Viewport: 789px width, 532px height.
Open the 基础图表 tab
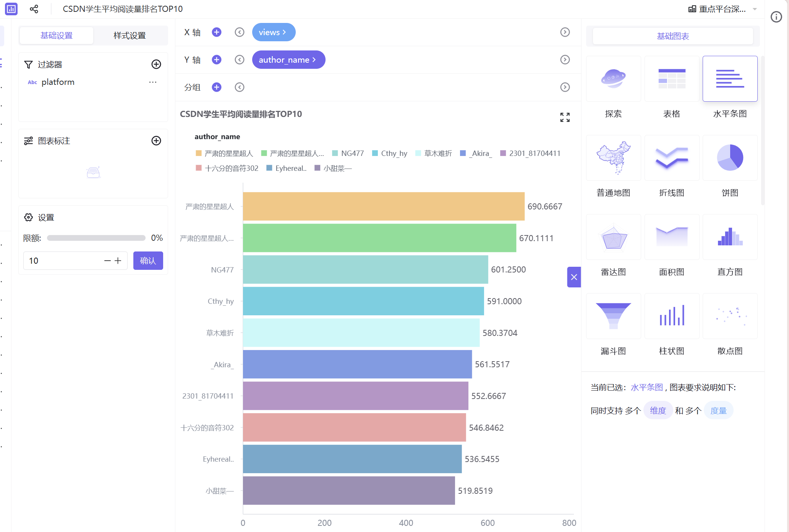(x=673, y=36)
